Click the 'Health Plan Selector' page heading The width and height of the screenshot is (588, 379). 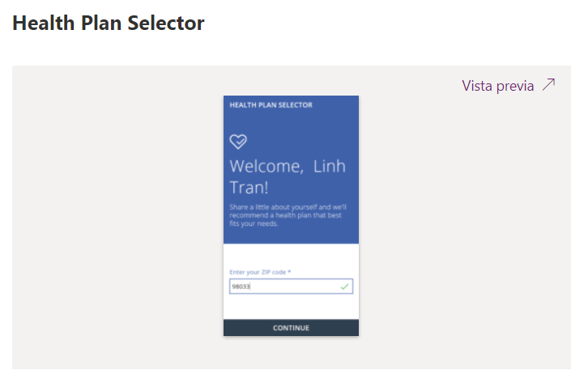pyautogui.click(x=109, y=23)
